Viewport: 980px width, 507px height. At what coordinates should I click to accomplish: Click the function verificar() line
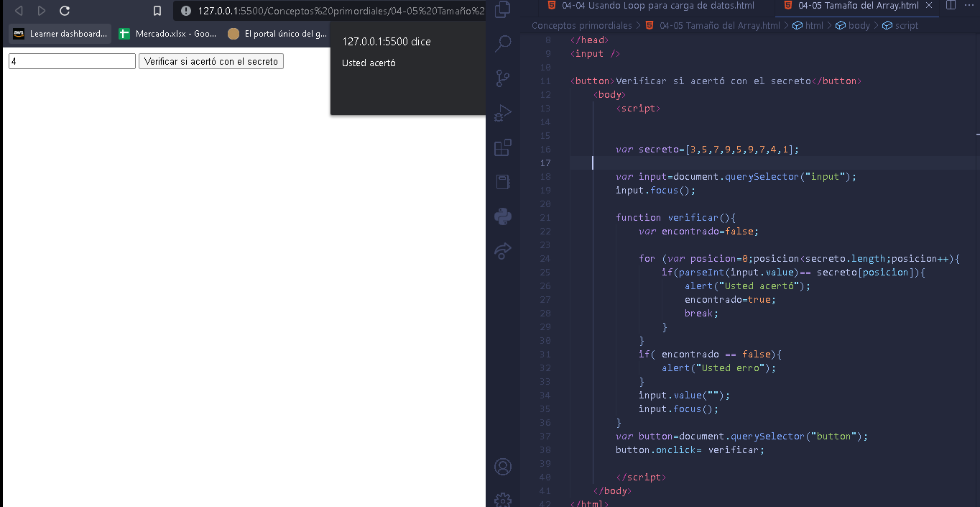(x=676, y=218)
